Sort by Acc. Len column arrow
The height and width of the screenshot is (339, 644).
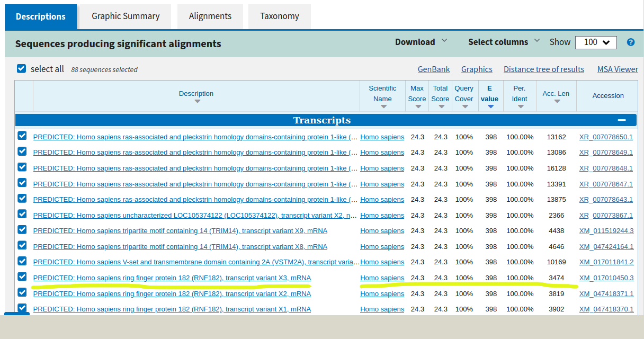[557, 101]
